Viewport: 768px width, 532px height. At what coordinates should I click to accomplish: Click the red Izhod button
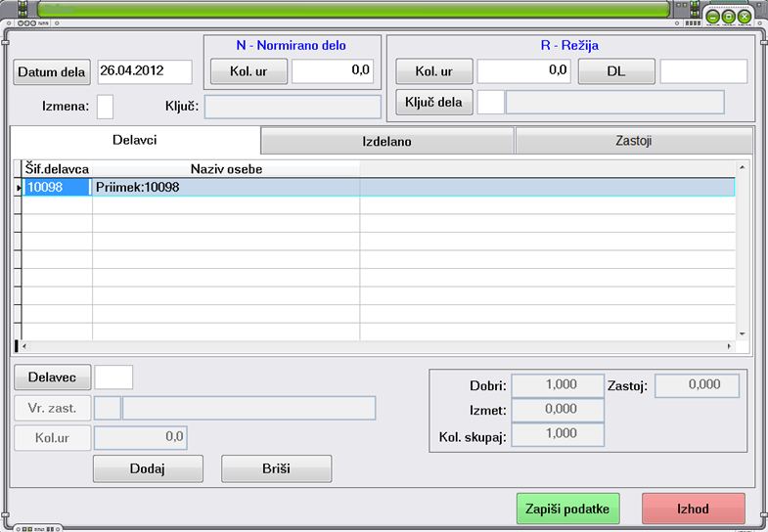tap(693, 509)
